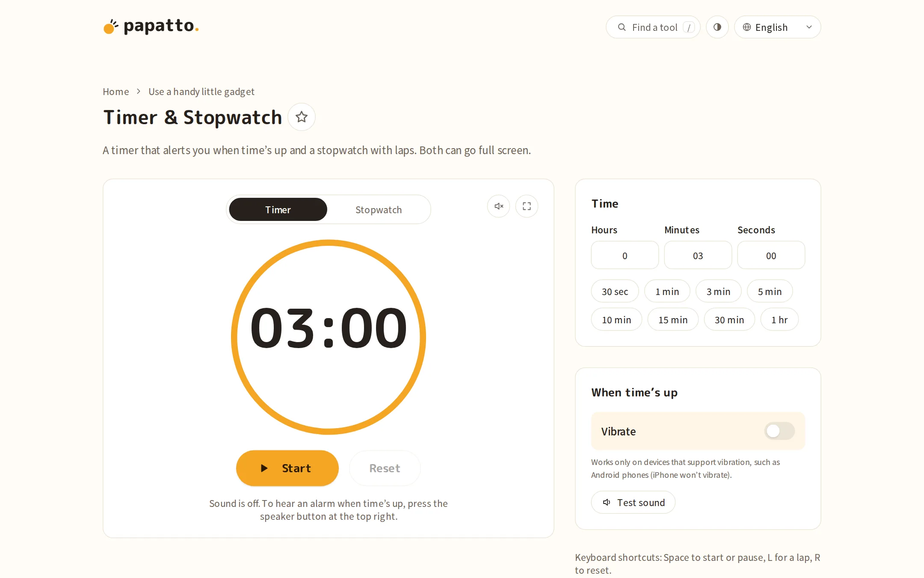Click the Seconds input field

(x=771, y=255)
